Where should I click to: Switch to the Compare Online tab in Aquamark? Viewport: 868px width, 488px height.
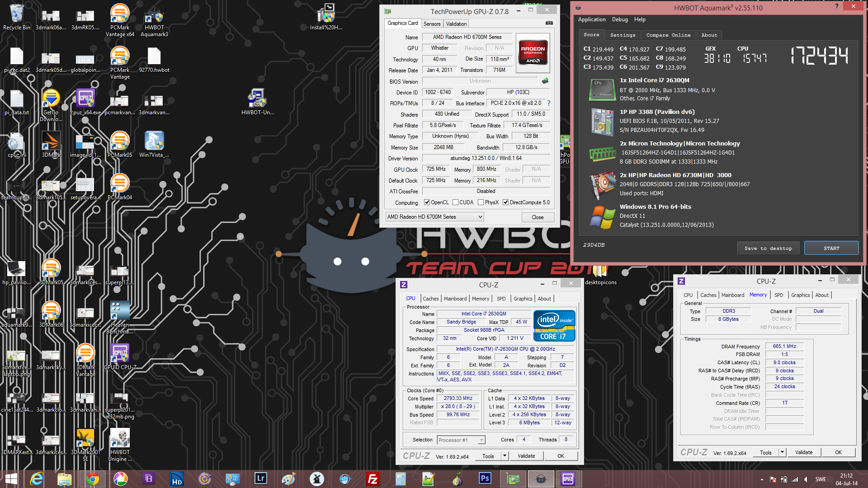[x=668, y=35]
